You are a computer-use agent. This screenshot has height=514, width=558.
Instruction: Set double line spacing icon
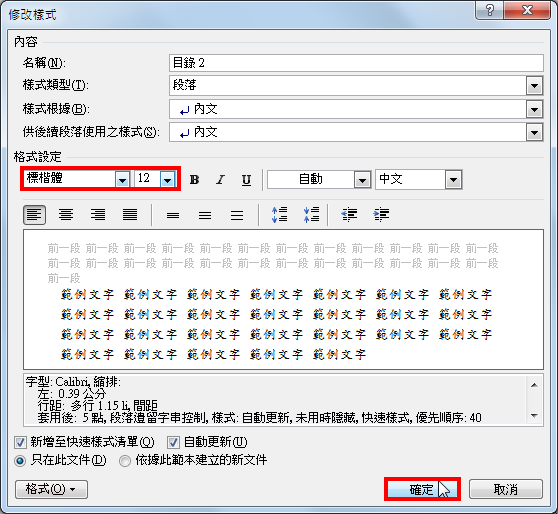(237, 215)
